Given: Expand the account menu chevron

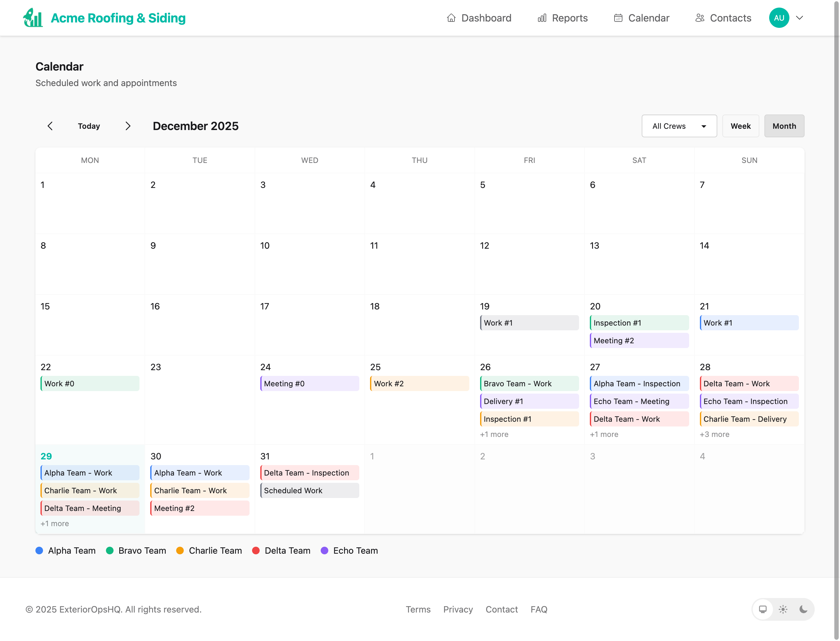Looking at the screenshot, I should pyautogui.click(x=800, y=17).
